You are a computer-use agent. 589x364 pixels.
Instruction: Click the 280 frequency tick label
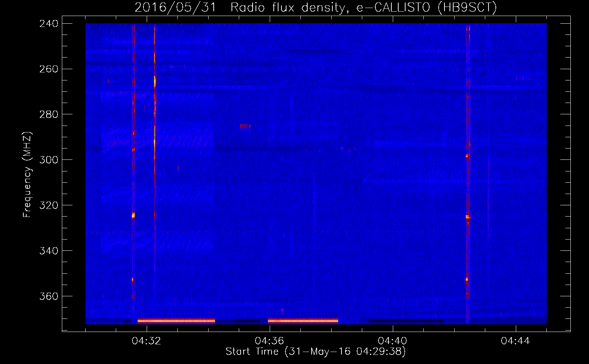click(49, 115)
